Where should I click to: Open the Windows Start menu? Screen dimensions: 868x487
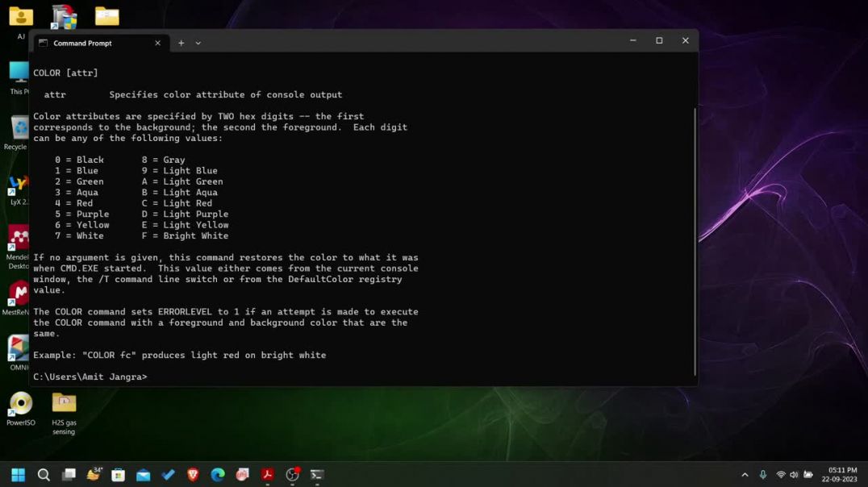pos(19,475)
